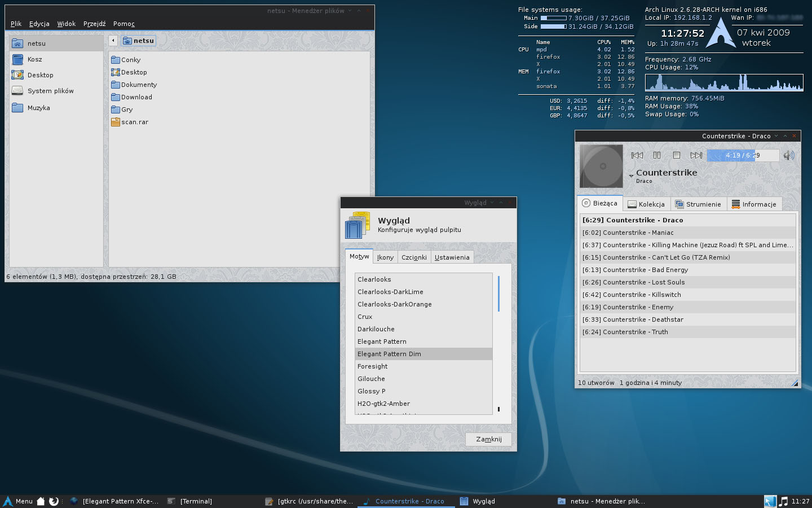
Task: Click the path bar back arrow button
Action: coord(113,41)
